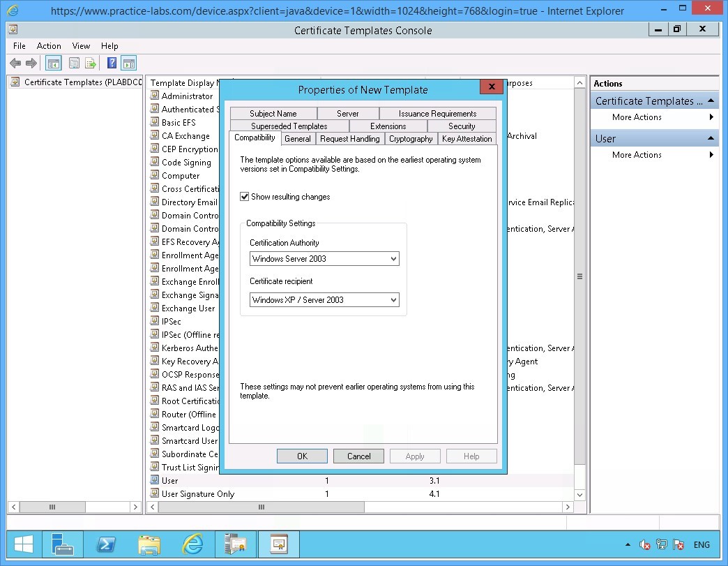The image size is (728, 566).
Task: Open the Certification Authority compatibility dropdown
Action: (395, 258)
